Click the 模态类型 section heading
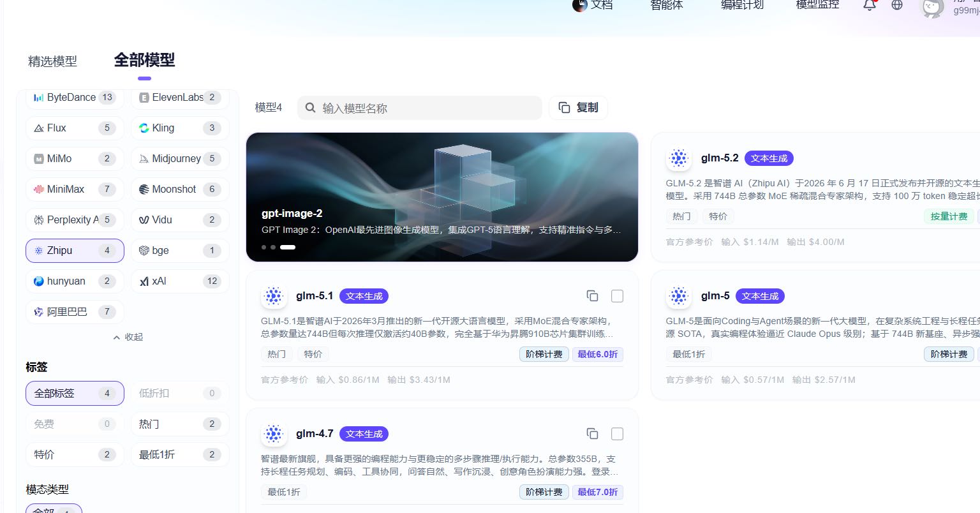 point(47,489)
